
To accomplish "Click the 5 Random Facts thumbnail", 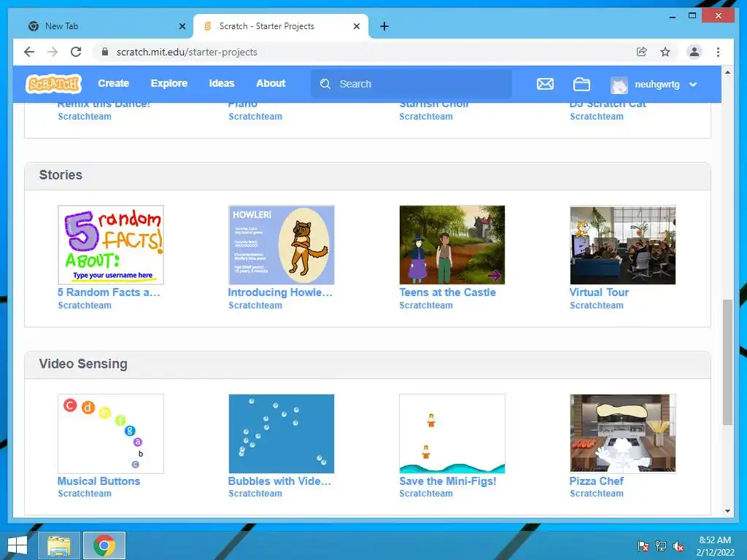I will point(111,245).
